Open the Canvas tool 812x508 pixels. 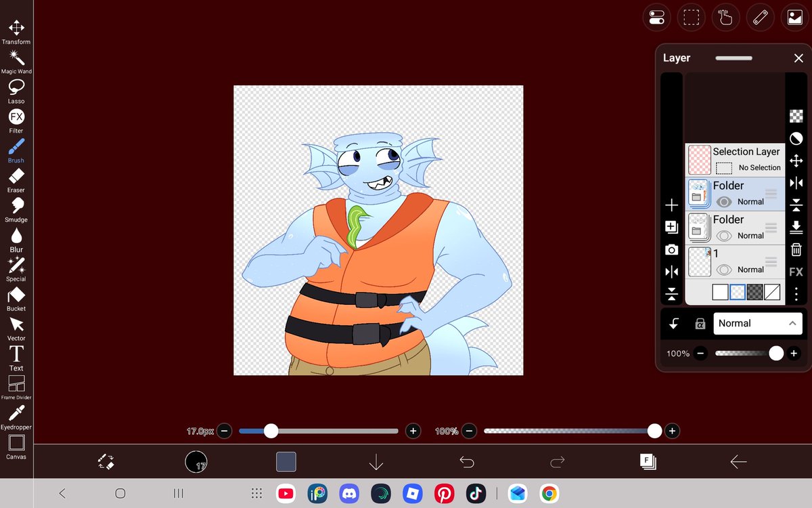(16, 446)
